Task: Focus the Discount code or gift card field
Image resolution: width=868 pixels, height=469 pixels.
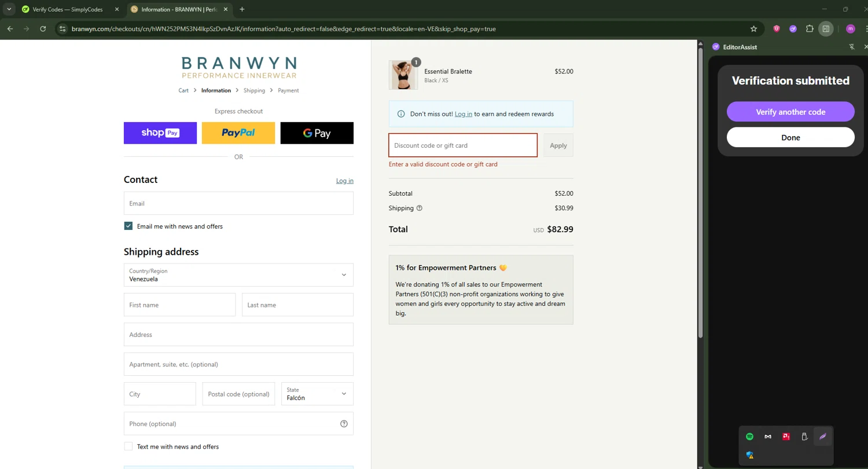Action: tap(463, 145)
